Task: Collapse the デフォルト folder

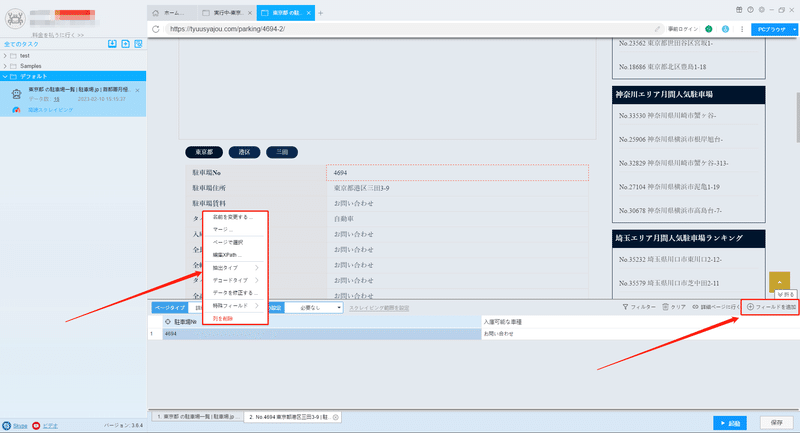Action: click(x=5, y=76)
